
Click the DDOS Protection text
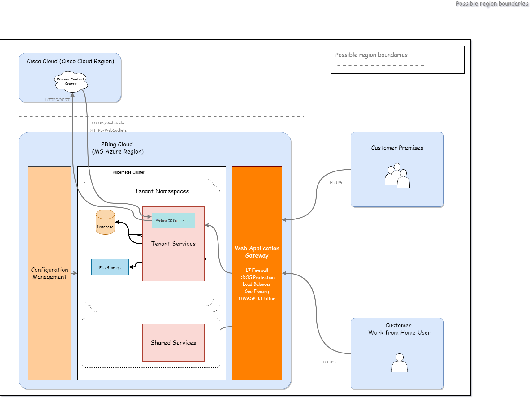[x=257, y=277]
